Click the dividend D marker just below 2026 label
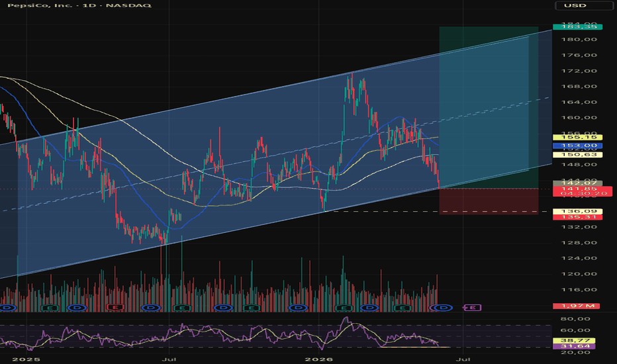The width and height of the screenshot is (617, 364). pos(299,307)
